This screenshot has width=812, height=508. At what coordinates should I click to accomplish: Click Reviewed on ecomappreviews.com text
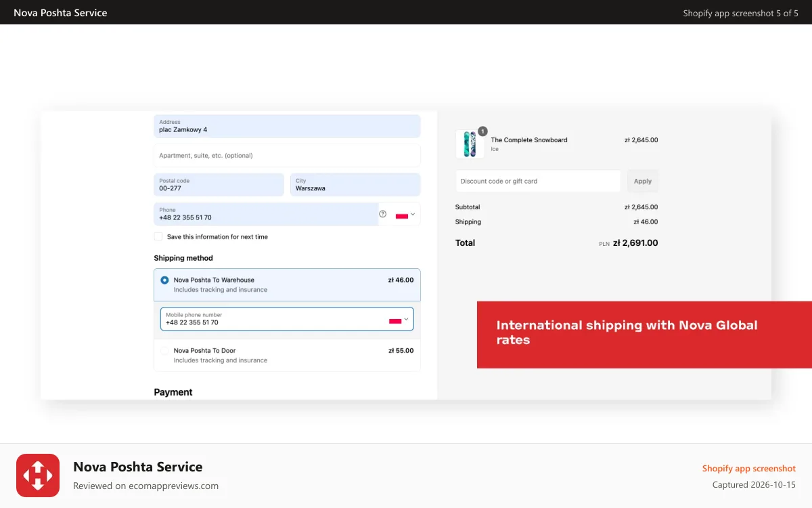145,486
